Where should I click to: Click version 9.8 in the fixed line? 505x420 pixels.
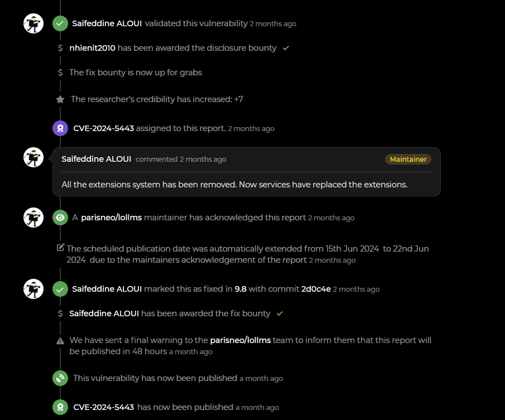[x=241, y=289]
